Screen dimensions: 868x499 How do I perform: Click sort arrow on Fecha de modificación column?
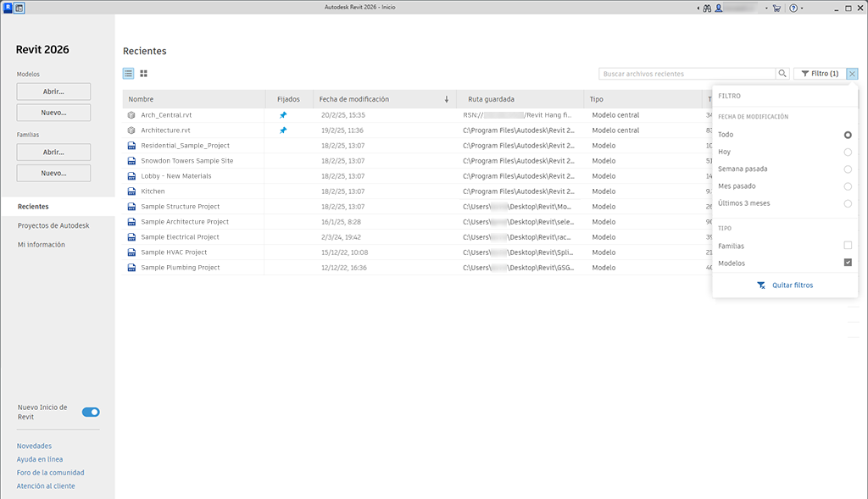point(446,100)
